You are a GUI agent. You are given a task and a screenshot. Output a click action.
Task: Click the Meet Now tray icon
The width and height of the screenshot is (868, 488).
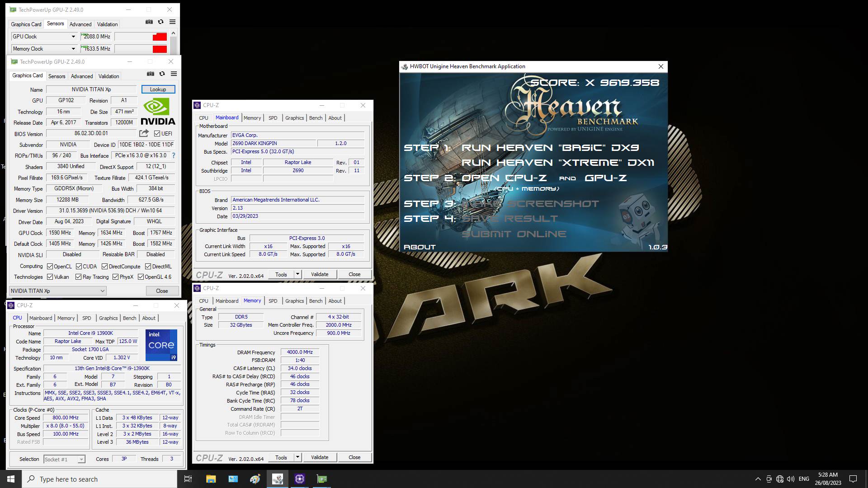pyautogui.click(x=769, y=479)
